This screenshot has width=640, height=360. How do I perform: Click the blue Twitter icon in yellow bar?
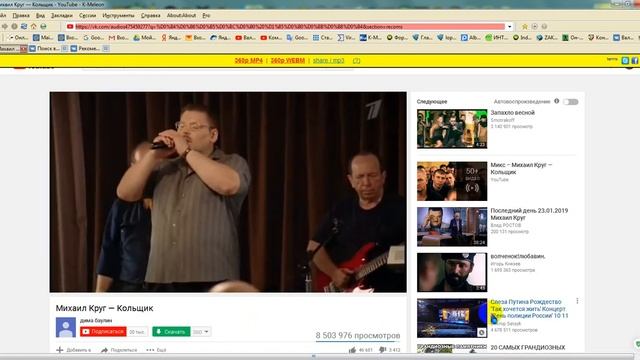tap(625, 60)
